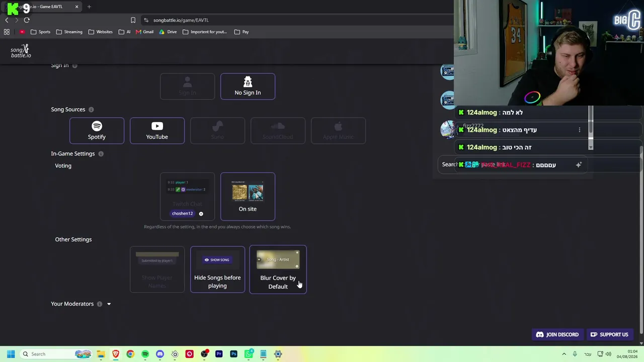The height and width of the screenshot is (362, 644).
Task: Show hidden system tray icons
Action: click(564, 354)
